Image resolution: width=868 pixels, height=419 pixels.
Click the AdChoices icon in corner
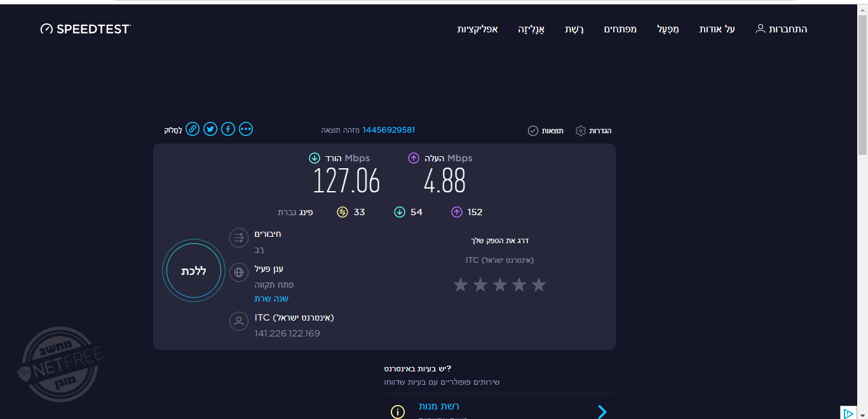(x=848, y=413)
